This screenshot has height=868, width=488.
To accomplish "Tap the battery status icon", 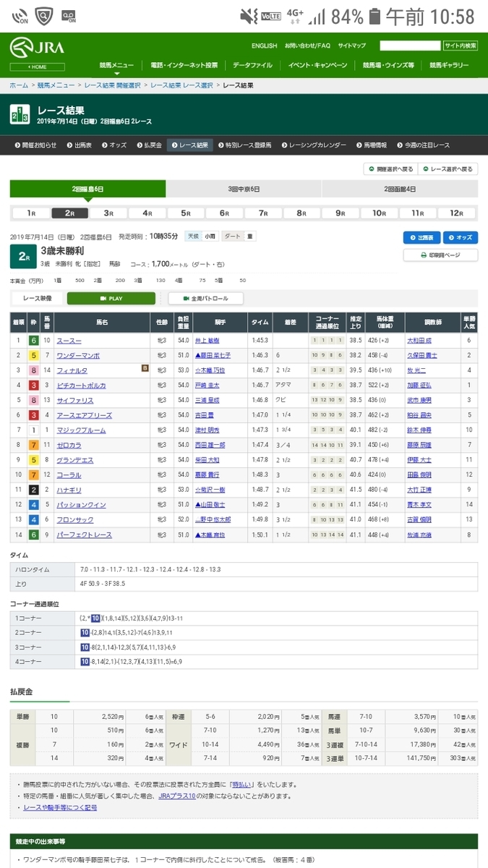I will coord(374,17).
